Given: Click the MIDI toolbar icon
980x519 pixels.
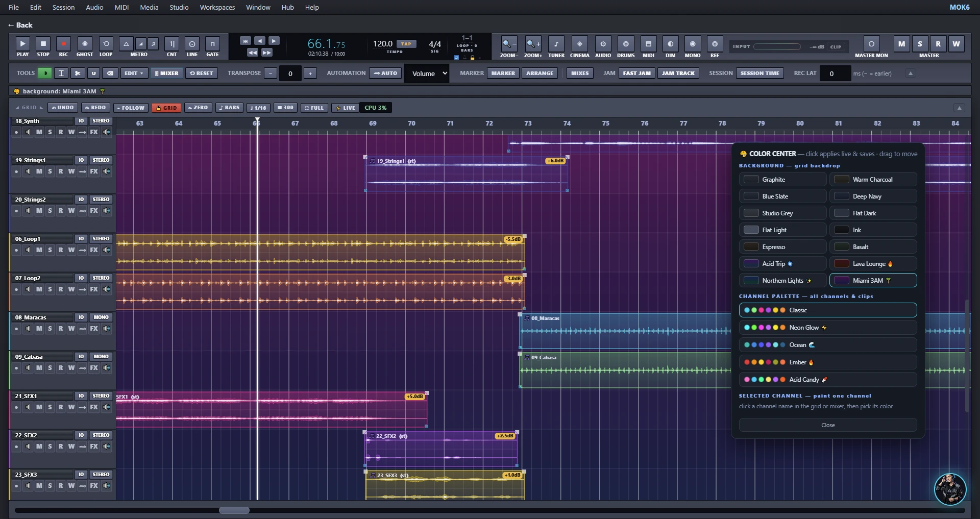Looking at the screenshot, I should click(x=648, y=44).
